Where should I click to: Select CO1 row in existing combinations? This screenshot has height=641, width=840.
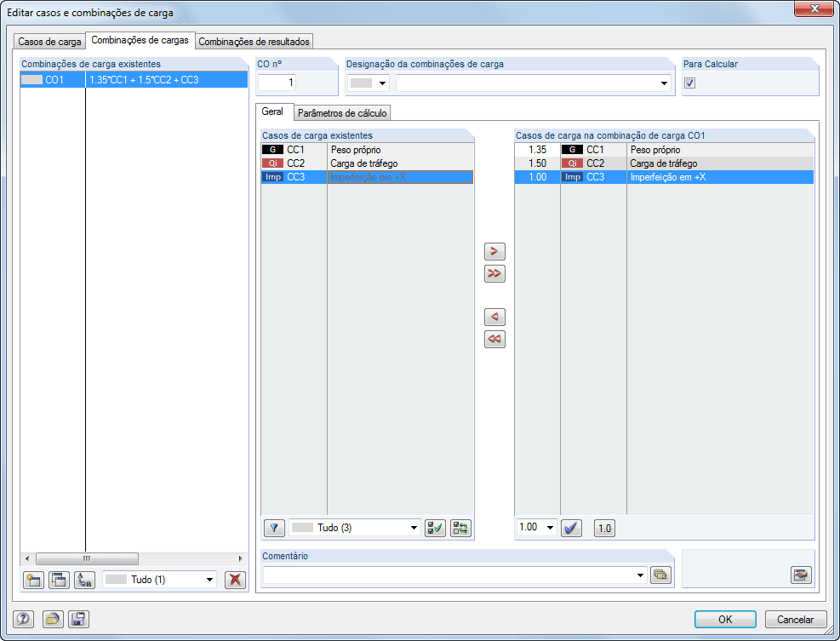[134, 80]
